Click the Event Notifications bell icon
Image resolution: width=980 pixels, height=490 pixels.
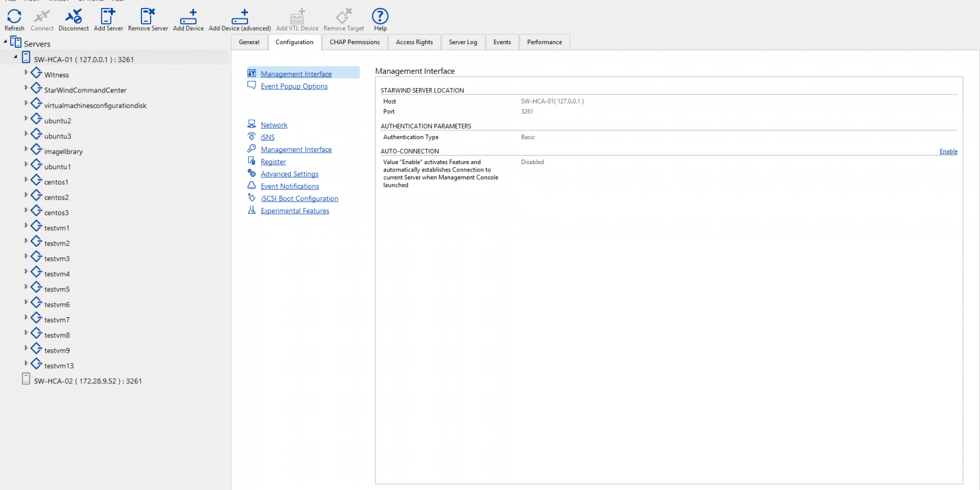tap(251, 186)
